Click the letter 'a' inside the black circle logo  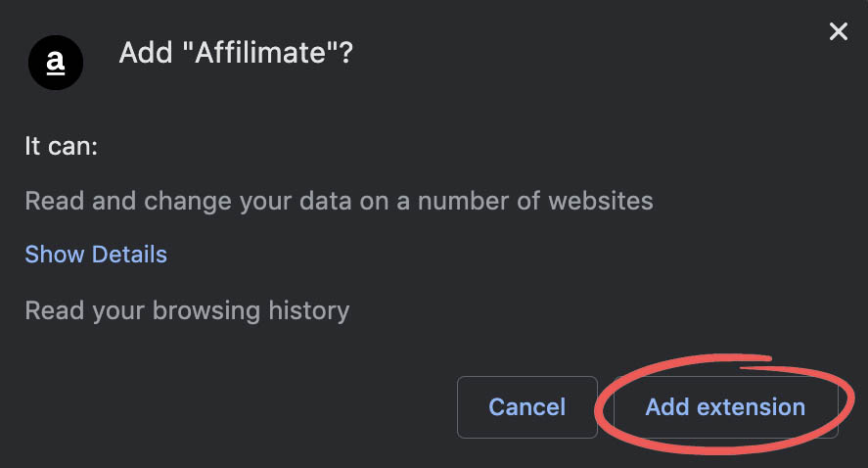point(56,62)
